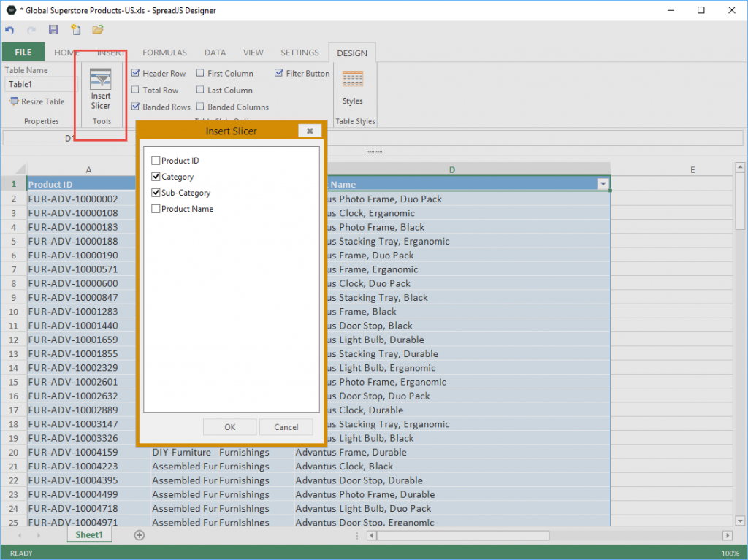Open the table Styles gallery
The image size is (748, 560).
coord(353,88)
